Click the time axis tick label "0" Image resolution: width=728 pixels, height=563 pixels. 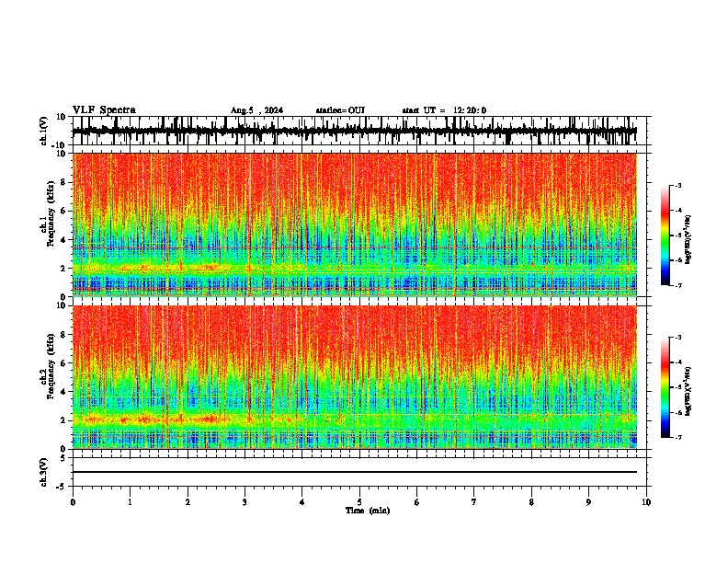(x=73, y=502)
